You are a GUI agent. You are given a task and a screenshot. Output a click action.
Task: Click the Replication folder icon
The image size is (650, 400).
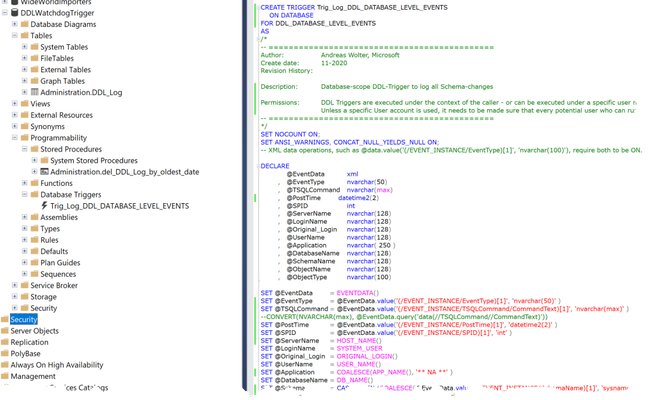(x=5, y=342)
